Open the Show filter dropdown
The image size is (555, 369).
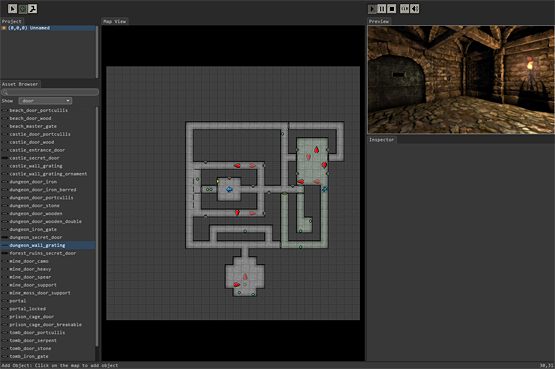tap(45, 101)
